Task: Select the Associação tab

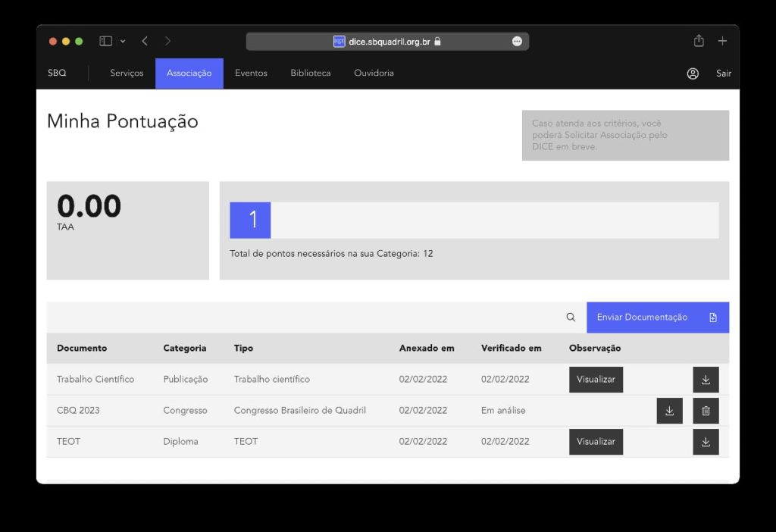Action: (189, 74)
